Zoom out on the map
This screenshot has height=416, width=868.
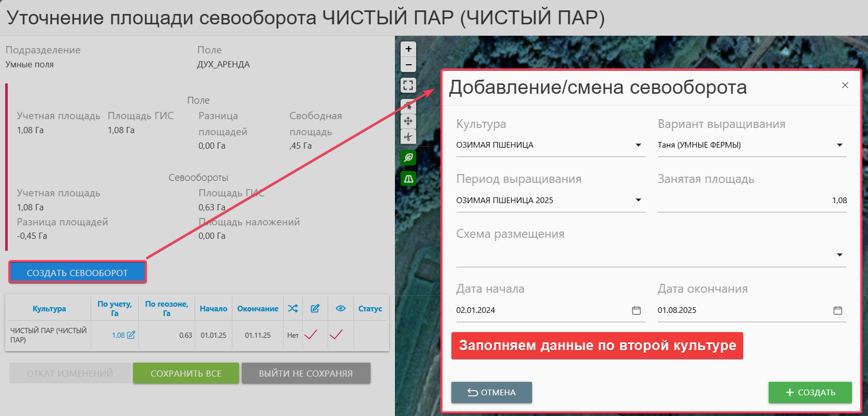pyautogui.click(x=408, y=65)
